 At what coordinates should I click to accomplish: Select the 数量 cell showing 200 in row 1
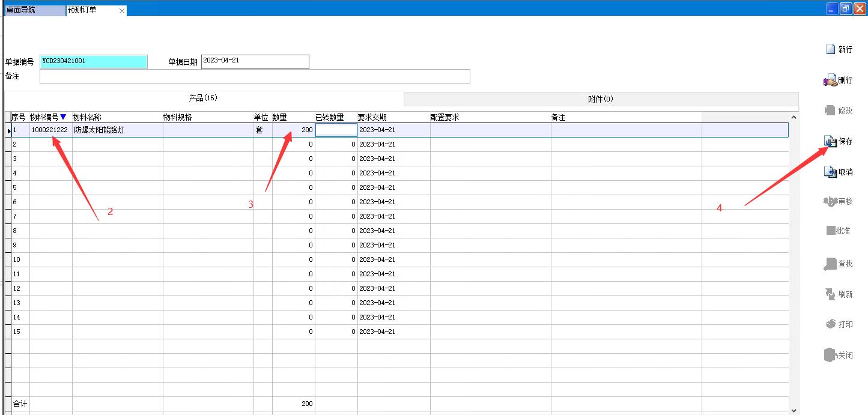[293, 130]
